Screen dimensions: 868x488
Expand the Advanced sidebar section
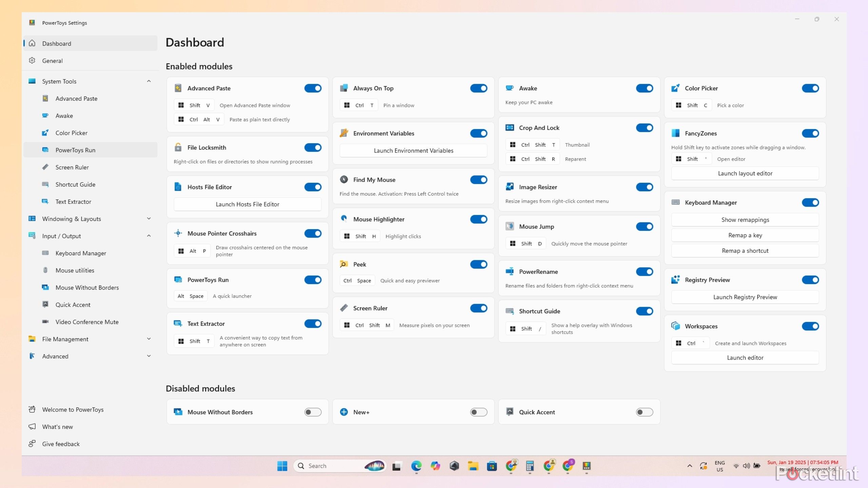(x=149, y=356)
